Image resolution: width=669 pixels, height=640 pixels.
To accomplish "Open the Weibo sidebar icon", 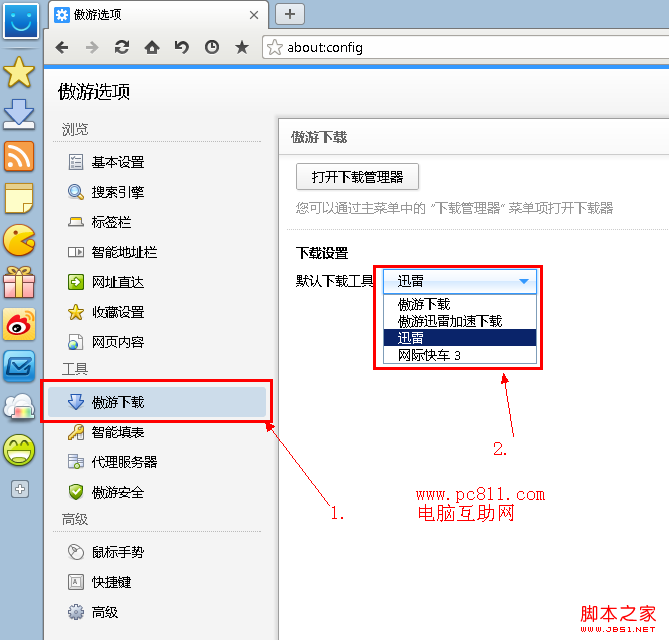I will coord(19,324).
